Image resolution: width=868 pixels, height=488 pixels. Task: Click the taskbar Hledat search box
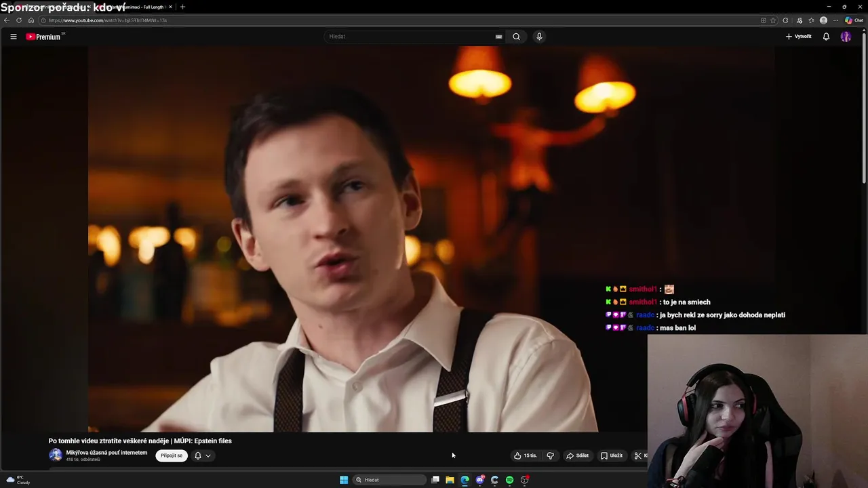click(x=391, y=480)
